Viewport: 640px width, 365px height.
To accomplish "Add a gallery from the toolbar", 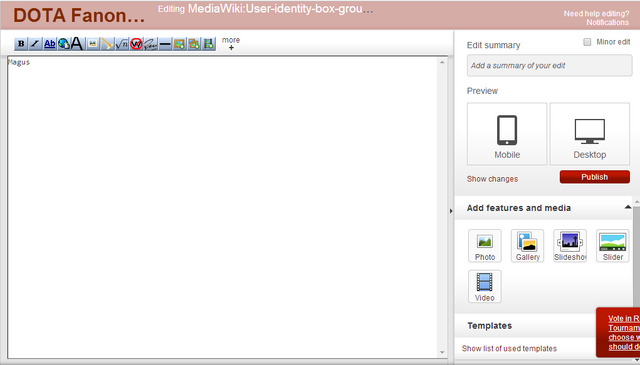I will [x=194, y=44].
